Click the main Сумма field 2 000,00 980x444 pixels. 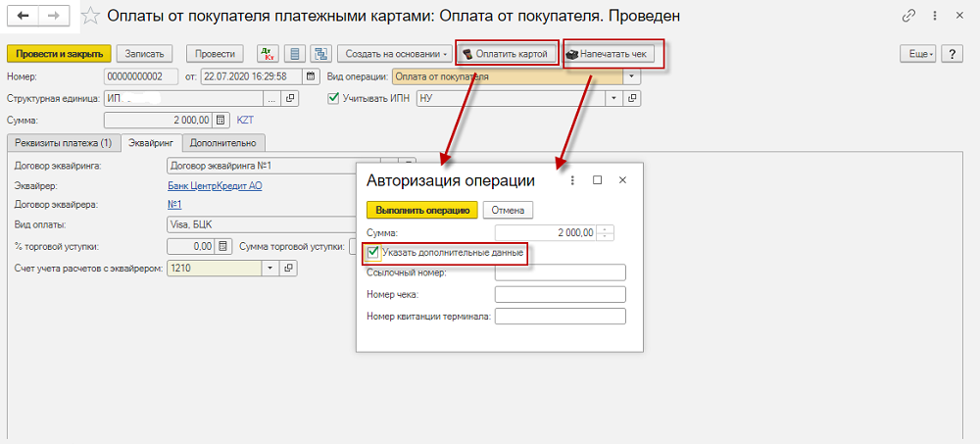coord(159,120)
